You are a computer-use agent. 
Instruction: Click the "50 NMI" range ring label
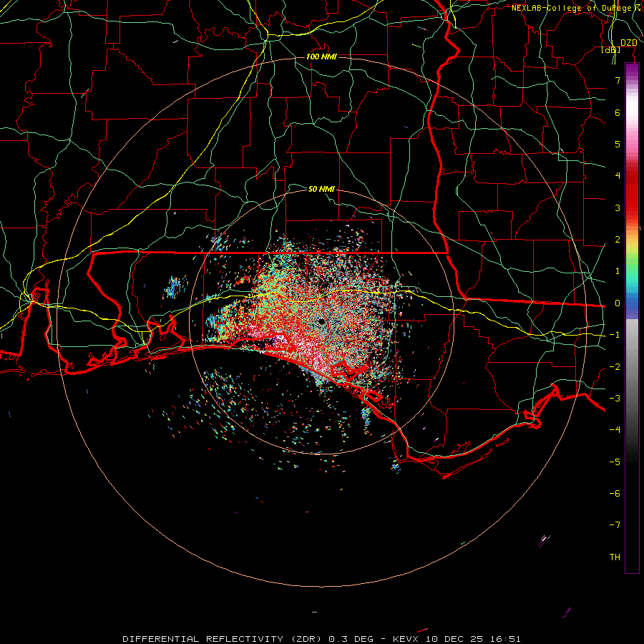point(321,189)
